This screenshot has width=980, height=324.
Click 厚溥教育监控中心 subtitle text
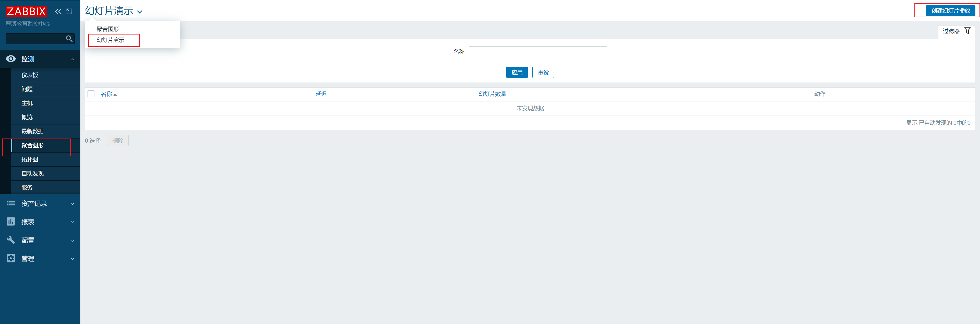point(27,24)
